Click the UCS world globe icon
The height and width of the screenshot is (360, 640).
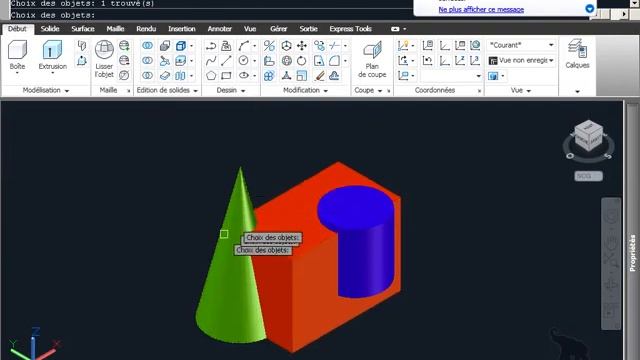tap(475, 46)
